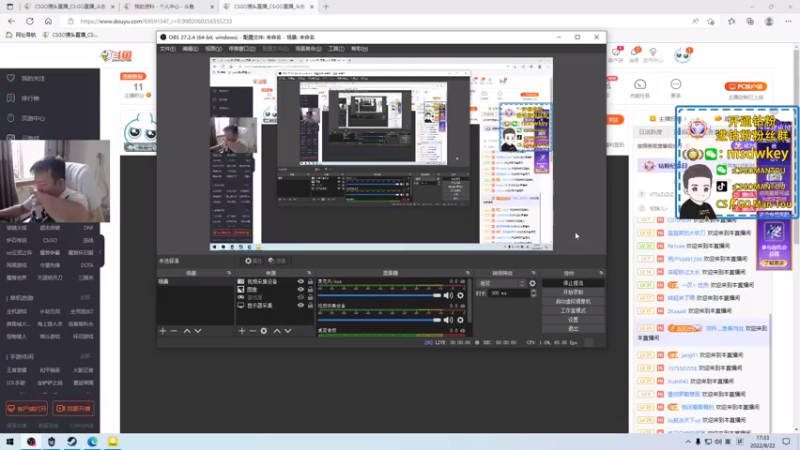Open source properties gear in sources toolbar

(x=264, y=331)
